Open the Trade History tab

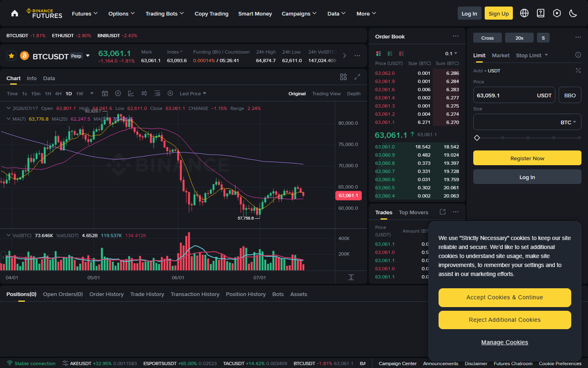tap(147, 294)
